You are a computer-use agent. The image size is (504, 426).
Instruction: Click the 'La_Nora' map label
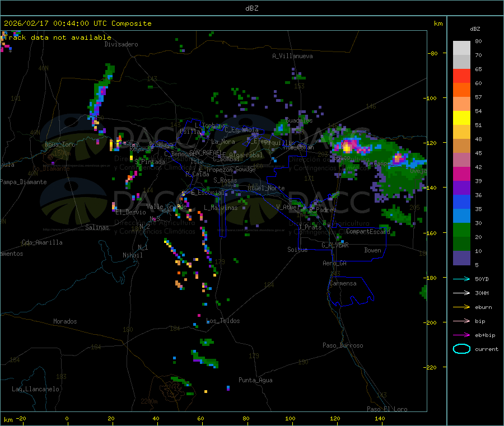tap(223, 142)
